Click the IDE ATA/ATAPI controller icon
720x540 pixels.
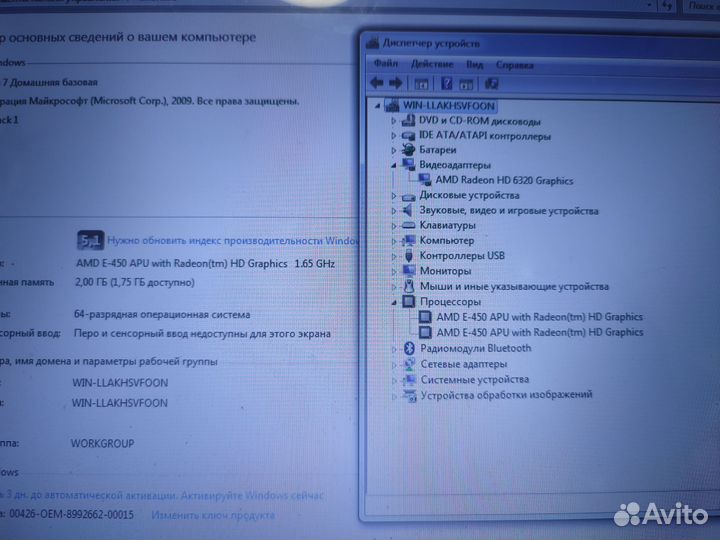[x=408, y=136]
